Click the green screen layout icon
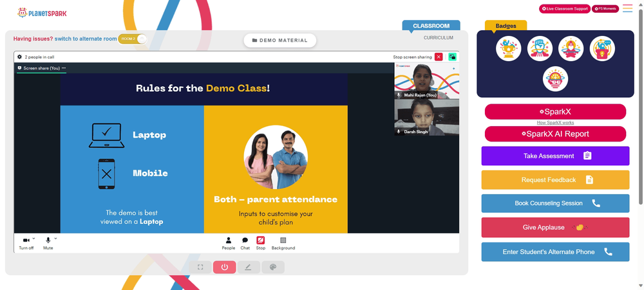 click(x=452, y=57)
